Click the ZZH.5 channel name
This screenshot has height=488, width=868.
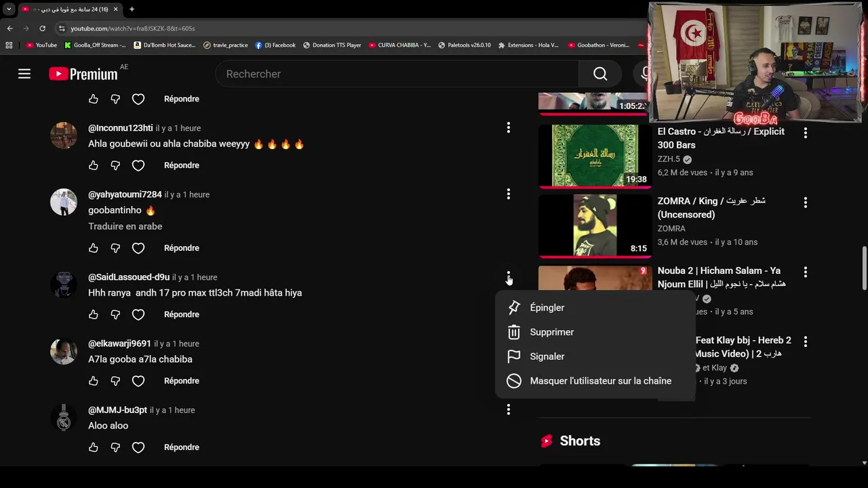pyautogui.click(x=669, y=159)
